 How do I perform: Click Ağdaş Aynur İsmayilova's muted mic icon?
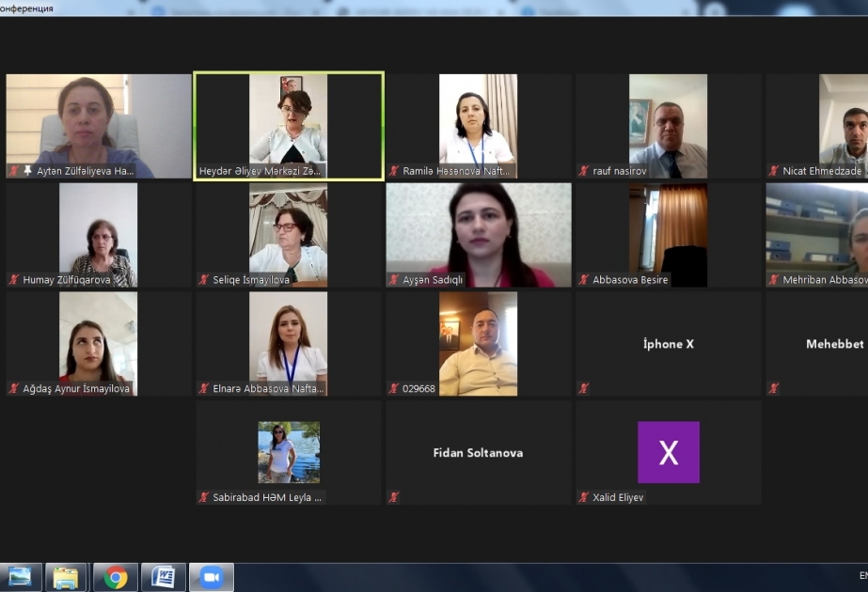(14, 388)
